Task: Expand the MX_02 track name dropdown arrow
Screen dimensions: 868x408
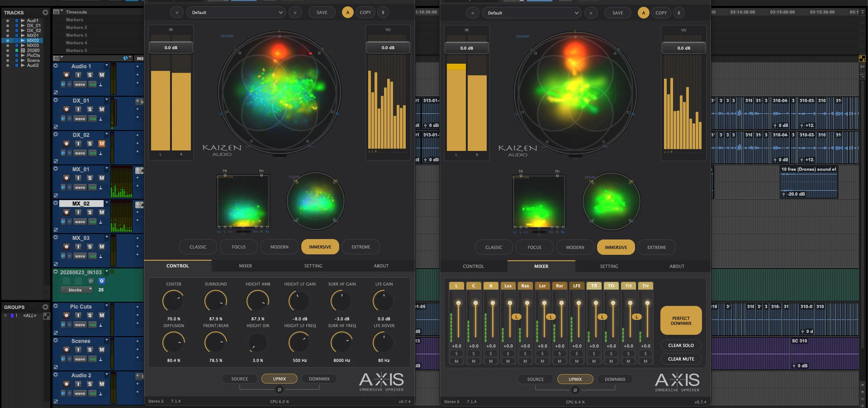Action: [107, 203]
